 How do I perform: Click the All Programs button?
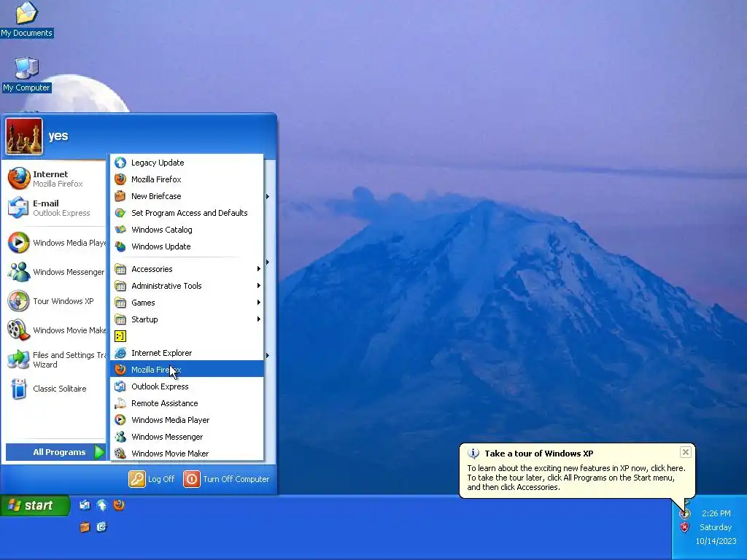(55, 452)
